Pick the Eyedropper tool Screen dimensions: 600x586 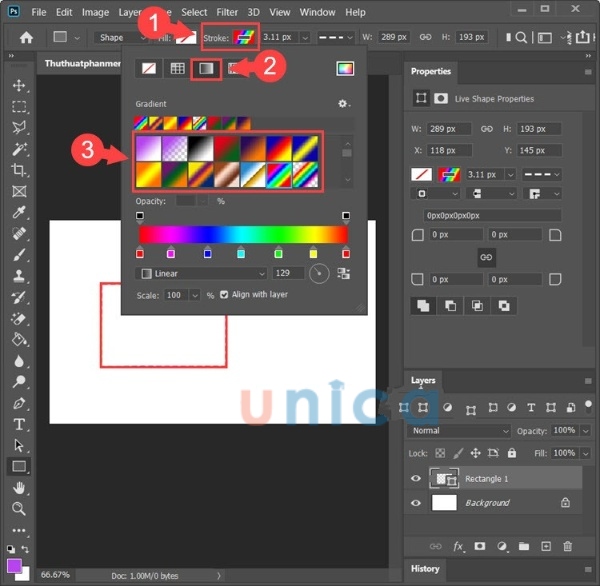tap(19, 212)
